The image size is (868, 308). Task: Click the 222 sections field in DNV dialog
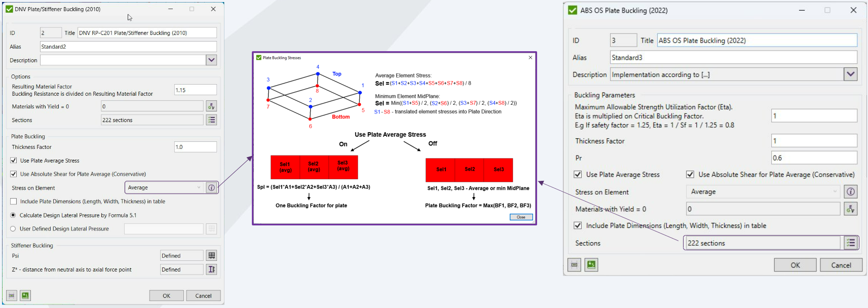pos(152,120)
